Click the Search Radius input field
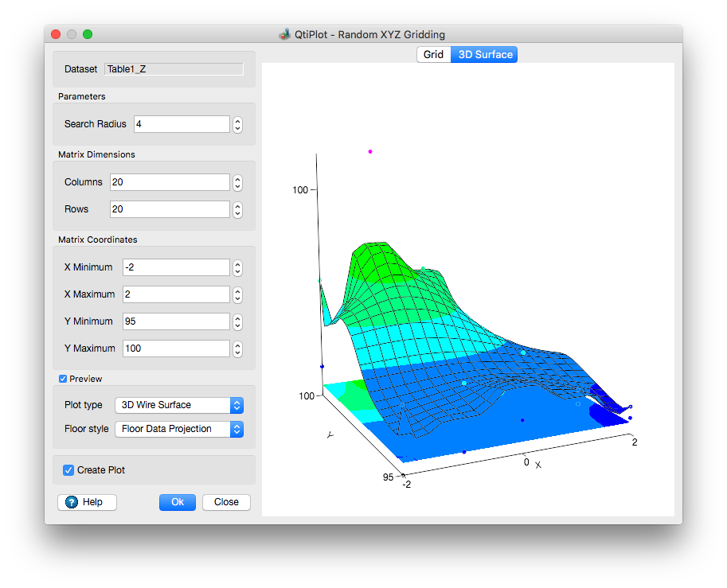This screenshot has width=727, height=588. coord(182,124)
